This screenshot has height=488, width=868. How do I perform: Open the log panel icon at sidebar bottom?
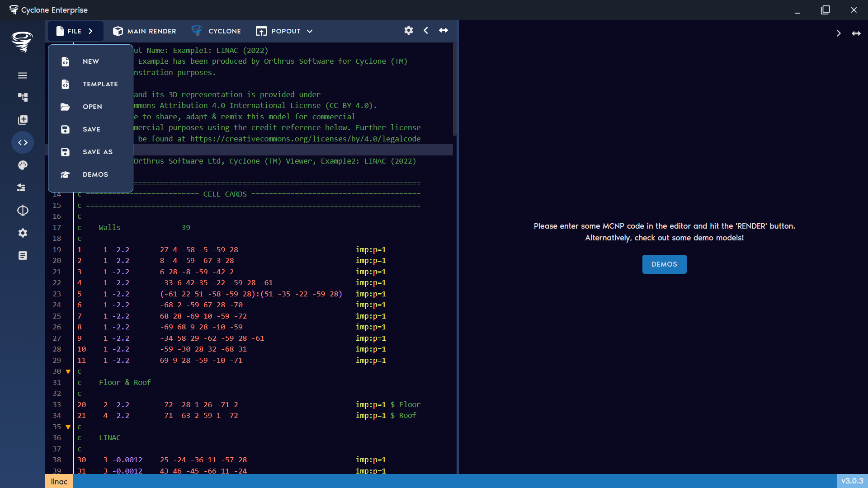(x=23, y=255)
